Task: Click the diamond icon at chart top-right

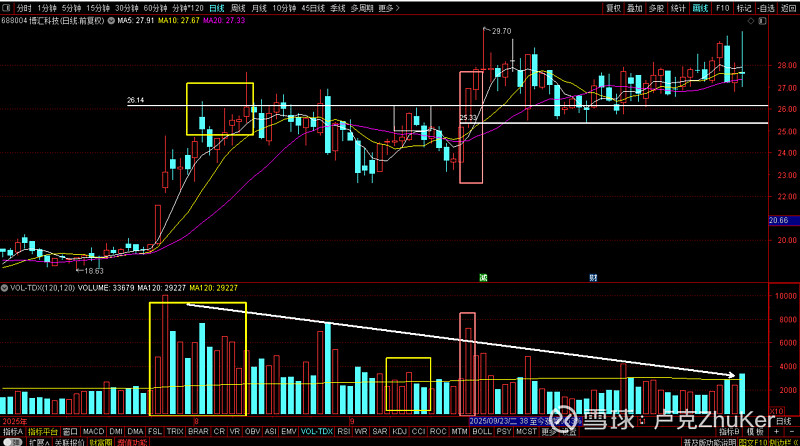Action: pyautogui.click(x=751, y=21)
